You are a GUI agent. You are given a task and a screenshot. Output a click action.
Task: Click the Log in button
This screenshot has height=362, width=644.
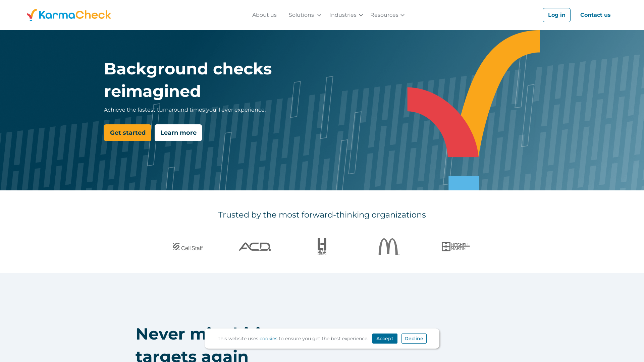[556, 15]
